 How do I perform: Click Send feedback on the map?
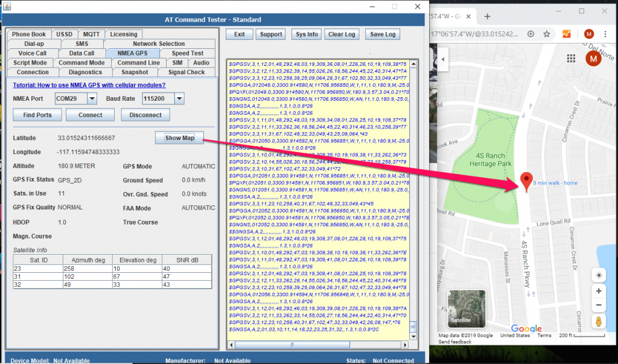[455, 342]
